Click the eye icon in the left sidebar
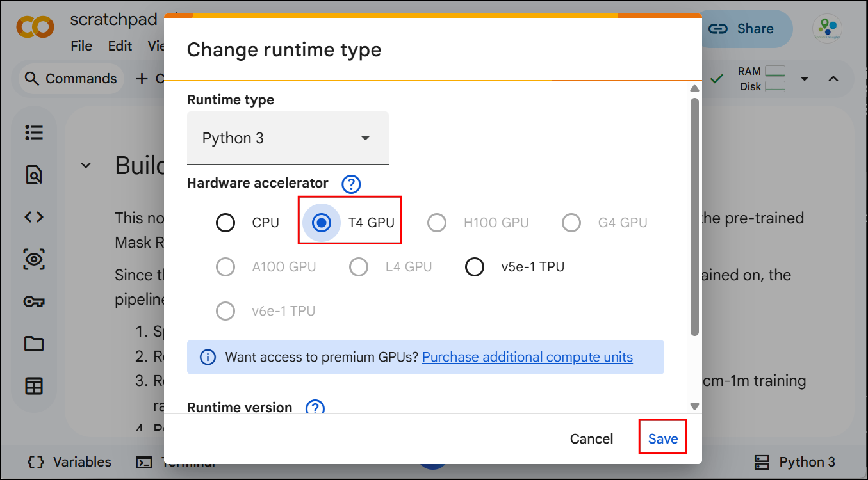 [x=34, y=259]
